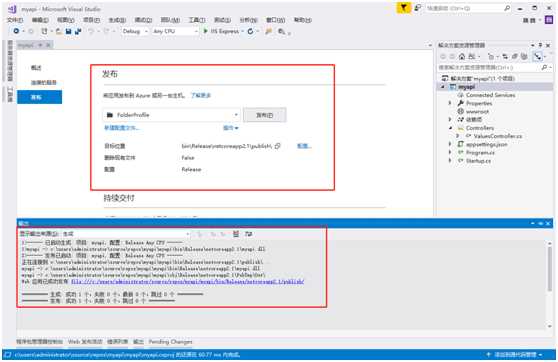This screenshot has width=558, height=362.
Task: Click the 新建配置文件 link
Action: pos(121,128)
